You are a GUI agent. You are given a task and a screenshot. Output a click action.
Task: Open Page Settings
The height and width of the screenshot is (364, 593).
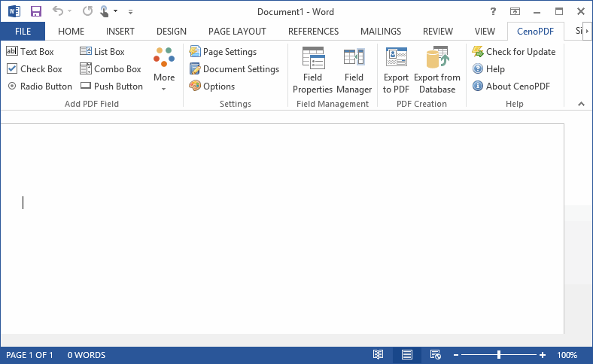223,51
